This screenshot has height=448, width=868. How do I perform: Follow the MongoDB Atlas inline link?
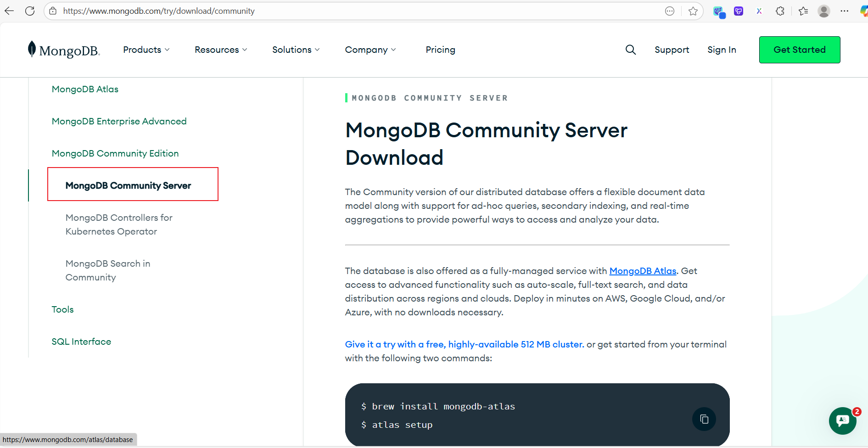click(x=643, y=271)
